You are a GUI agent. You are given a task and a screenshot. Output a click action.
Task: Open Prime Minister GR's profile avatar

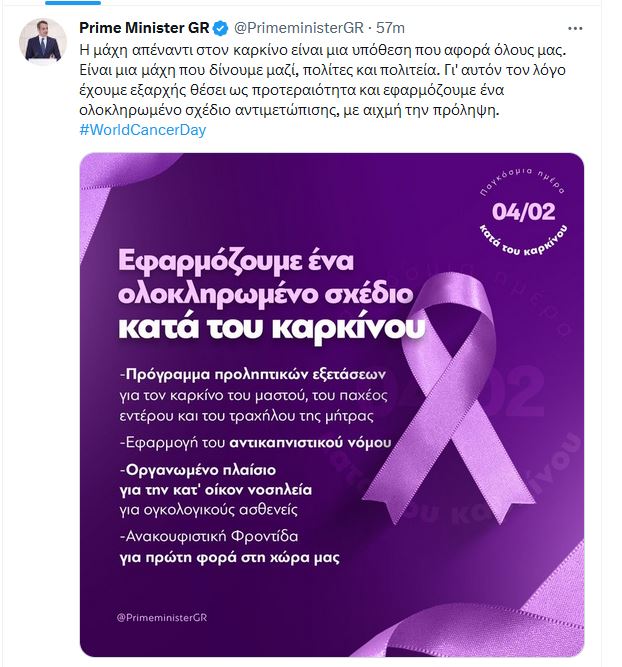click(43, 41)
